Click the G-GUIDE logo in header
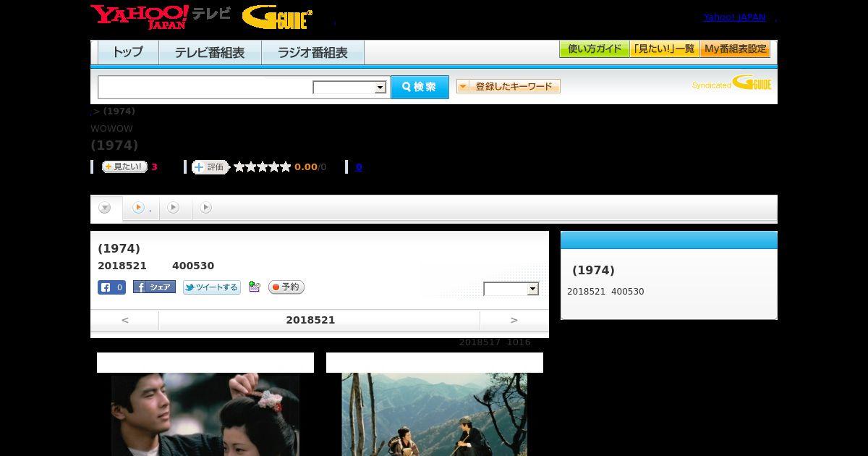 277,17
